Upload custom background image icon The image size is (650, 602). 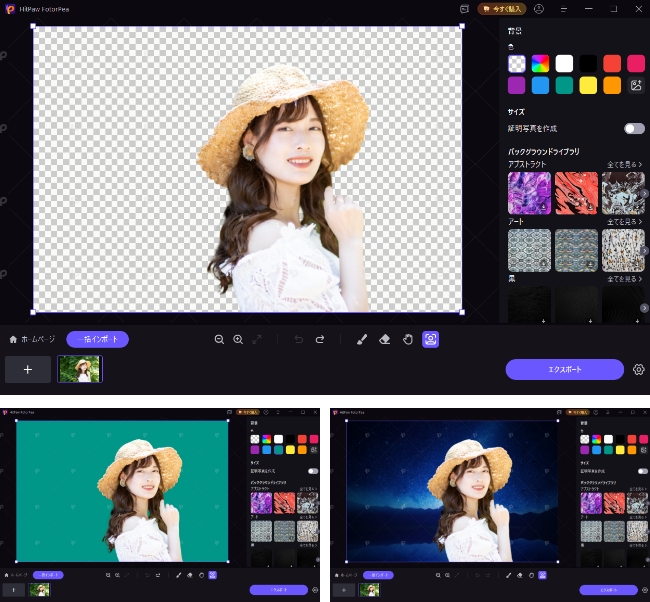coord(634,86)
